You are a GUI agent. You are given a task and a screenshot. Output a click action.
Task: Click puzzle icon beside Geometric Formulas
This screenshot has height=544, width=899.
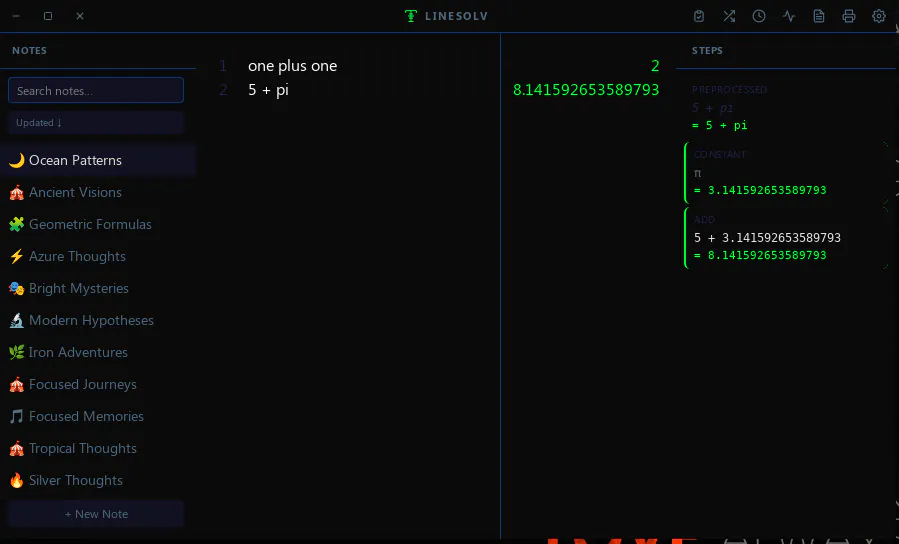tap(17, 224)
